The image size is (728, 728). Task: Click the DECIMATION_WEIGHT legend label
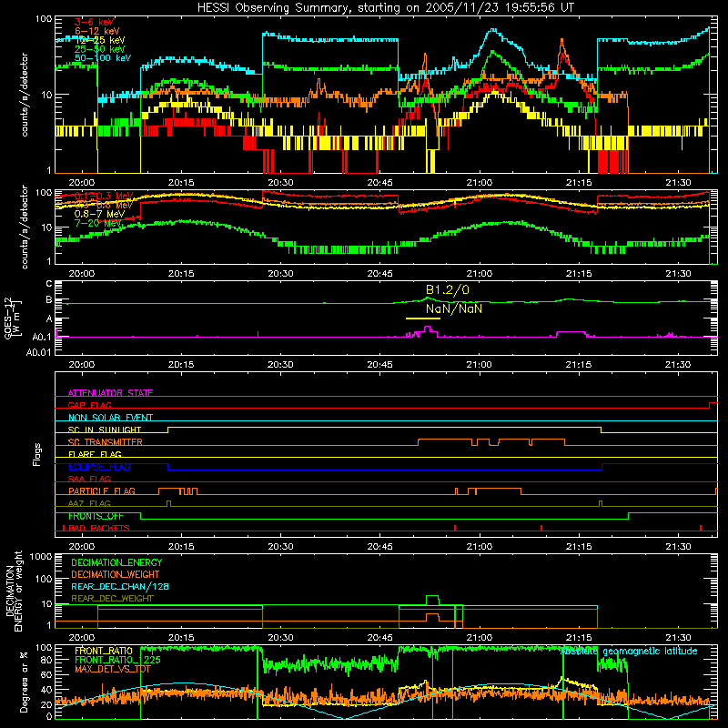tap(116, 574)
